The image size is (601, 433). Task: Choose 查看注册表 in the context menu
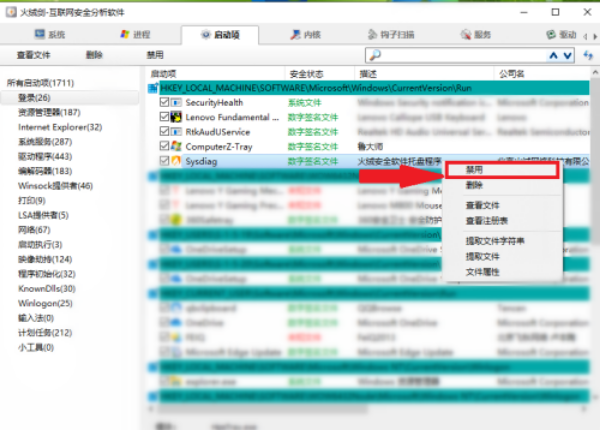point(502,221)
